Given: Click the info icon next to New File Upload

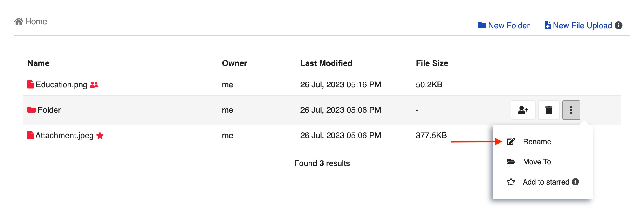Looking at the screenshot, I should coord(619,25).
